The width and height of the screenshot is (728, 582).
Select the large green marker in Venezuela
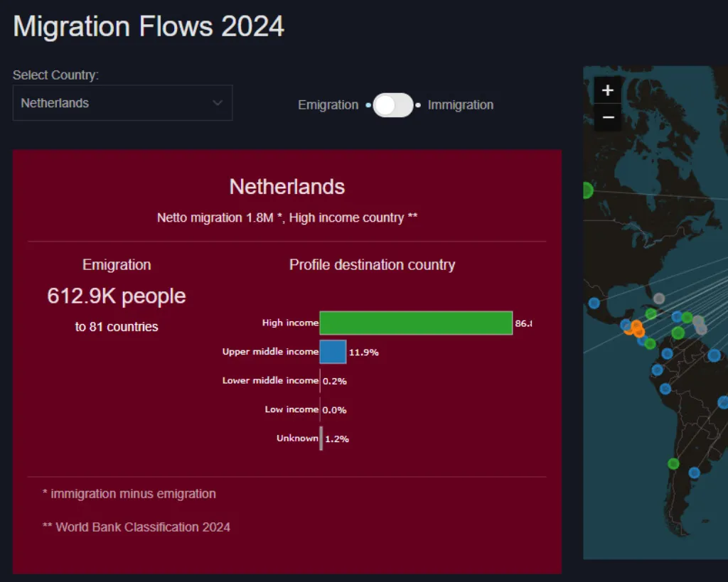click(678, 333)
